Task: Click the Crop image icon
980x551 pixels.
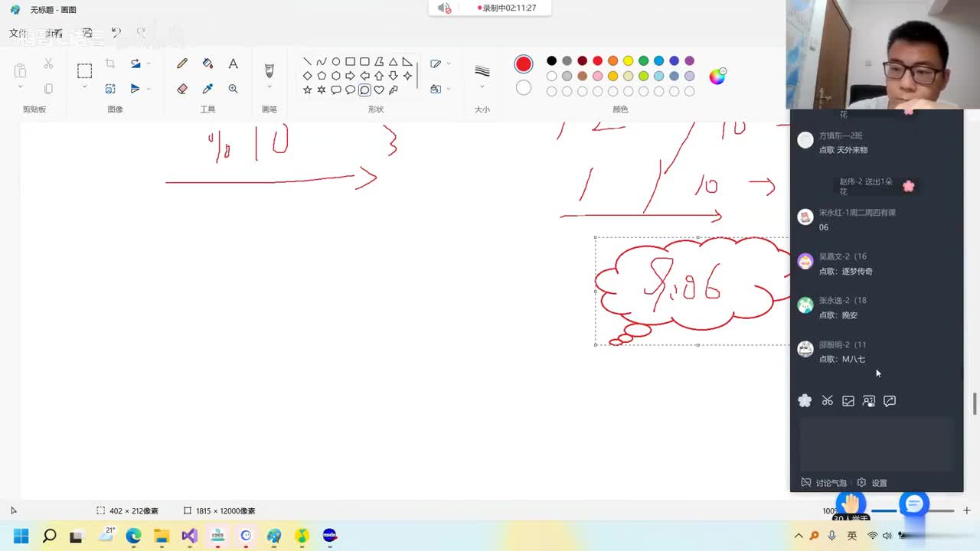Action: pyautogui.click(x=110, y=64)
